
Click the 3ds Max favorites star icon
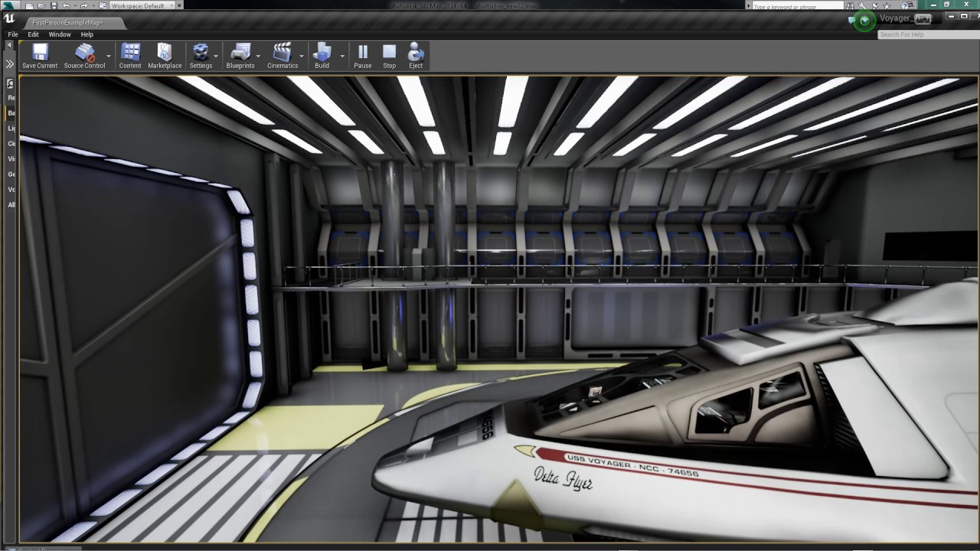tap(887, 6)
